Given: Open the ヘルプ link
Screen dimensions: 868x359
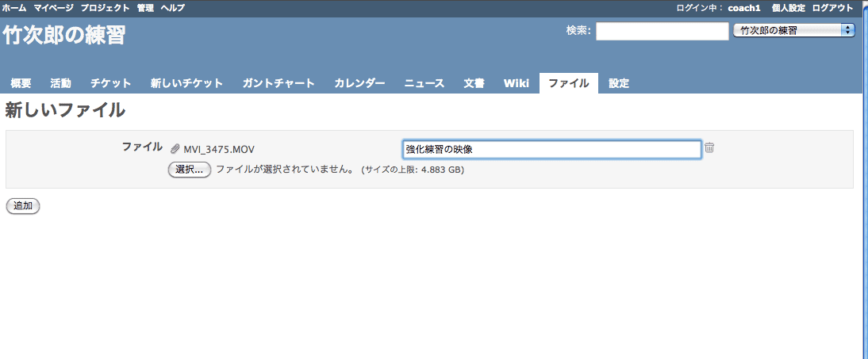Looking at the screenshot, I should (x=173, y=8).
